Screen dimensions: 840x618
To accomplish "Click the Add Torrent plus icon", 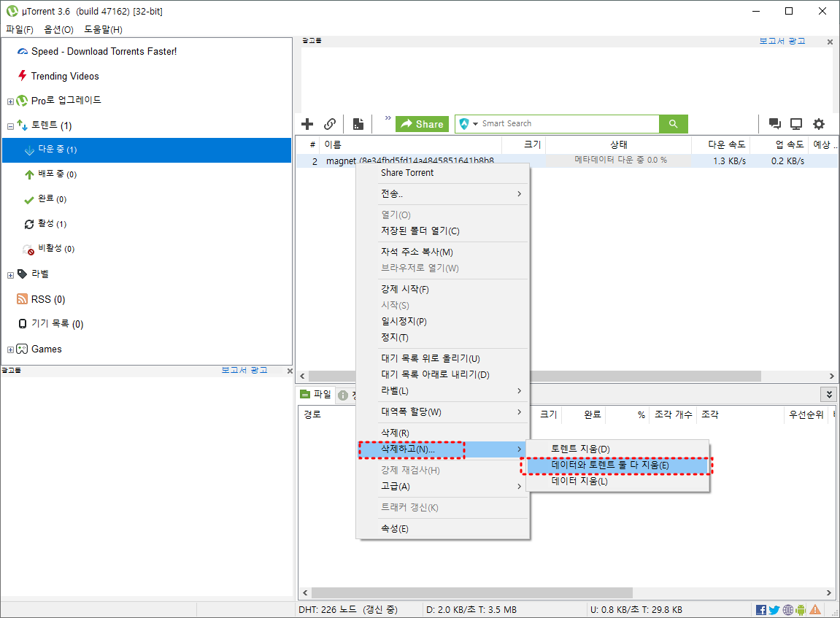I will click(x=307, y=124).
